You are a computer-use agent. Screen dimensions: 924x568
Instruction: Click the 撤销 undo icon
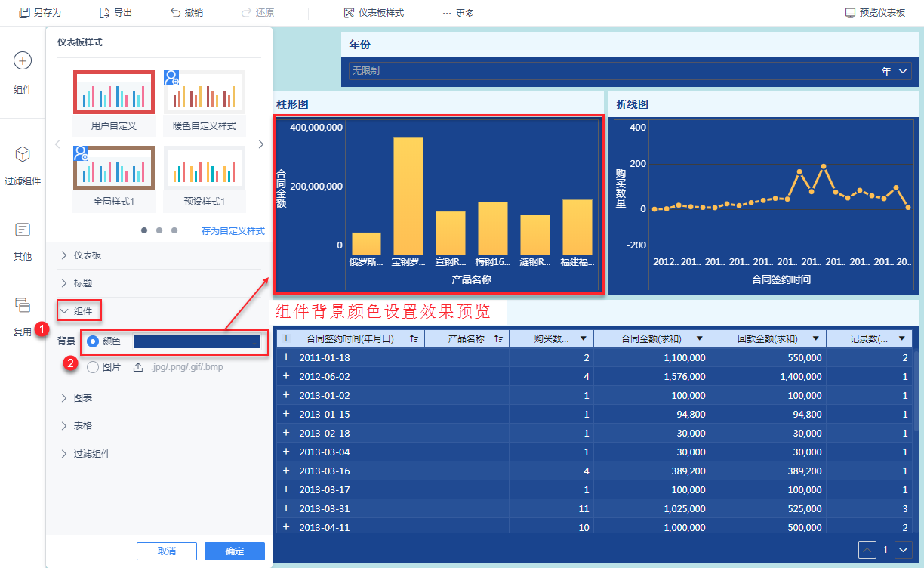(x=175, y=13)
